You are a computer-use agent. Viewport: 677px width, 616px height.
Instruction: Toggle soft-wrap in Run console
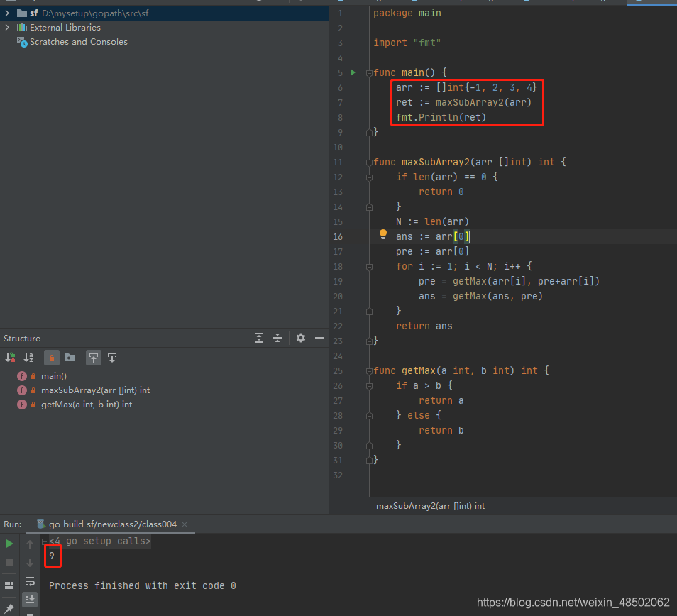click(x=29, y=581)
